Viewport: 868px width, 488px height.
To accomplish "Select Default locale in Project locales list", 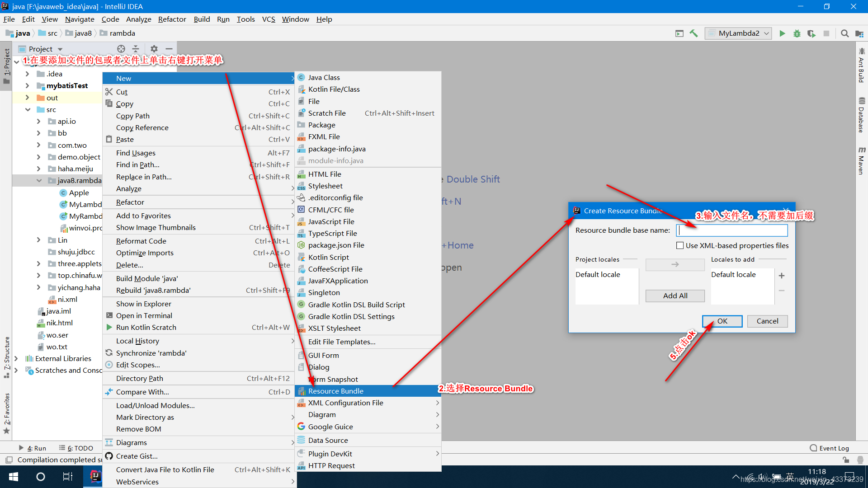I will (x=598, y=275).
